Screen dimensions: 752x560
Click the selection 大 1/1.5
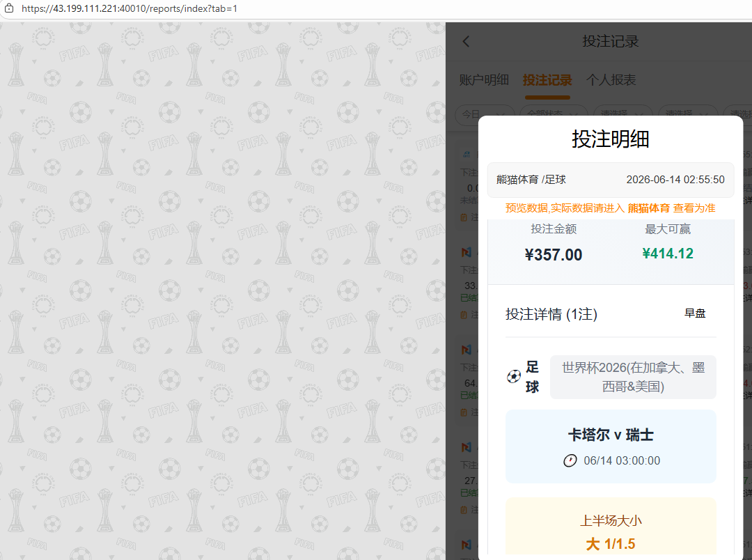(x=611, y=544)
